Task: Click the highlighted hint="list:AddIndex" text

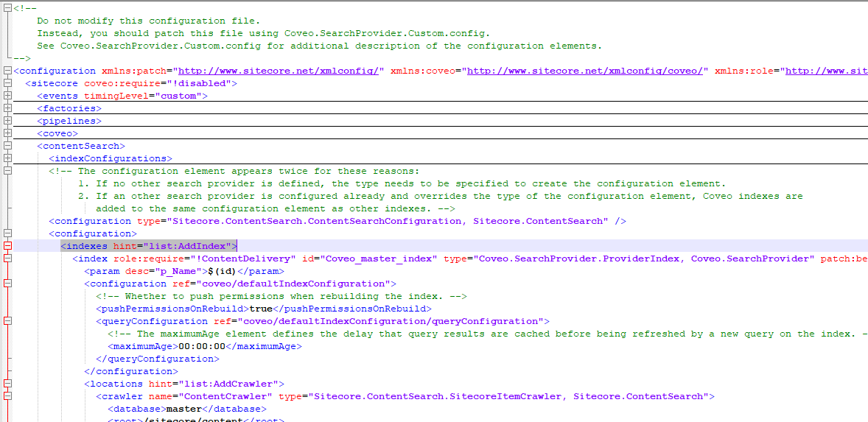Action: pos(172,246)
